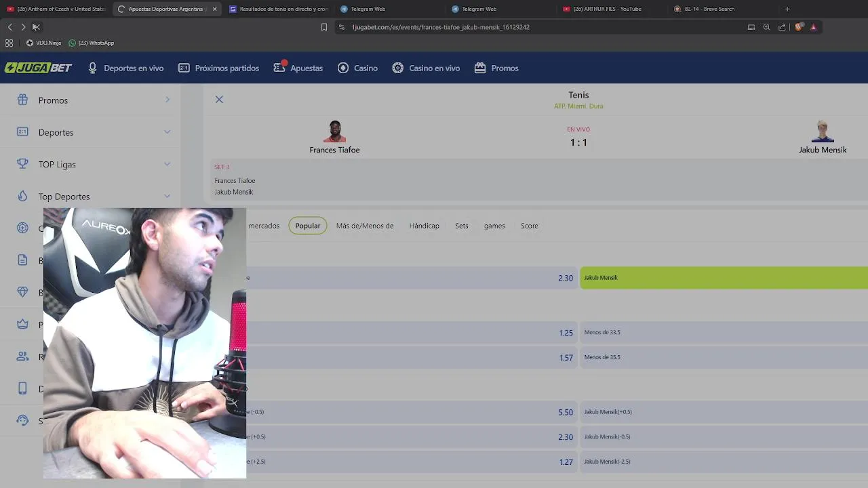This screenshot has height=488, width=868.
Task: Select the Sets markets tab
Action: [462, 226]
